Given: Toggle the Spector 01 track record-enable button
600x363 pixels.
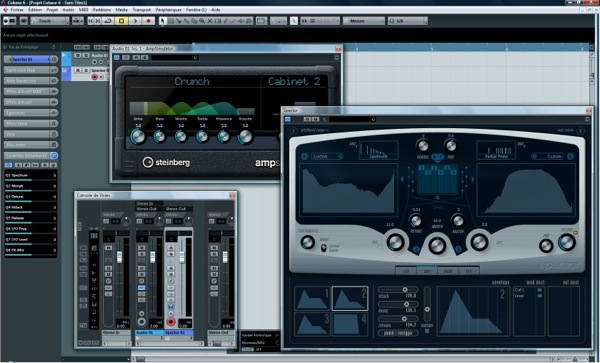Looking at the screenshot, I should click(95, 77).
